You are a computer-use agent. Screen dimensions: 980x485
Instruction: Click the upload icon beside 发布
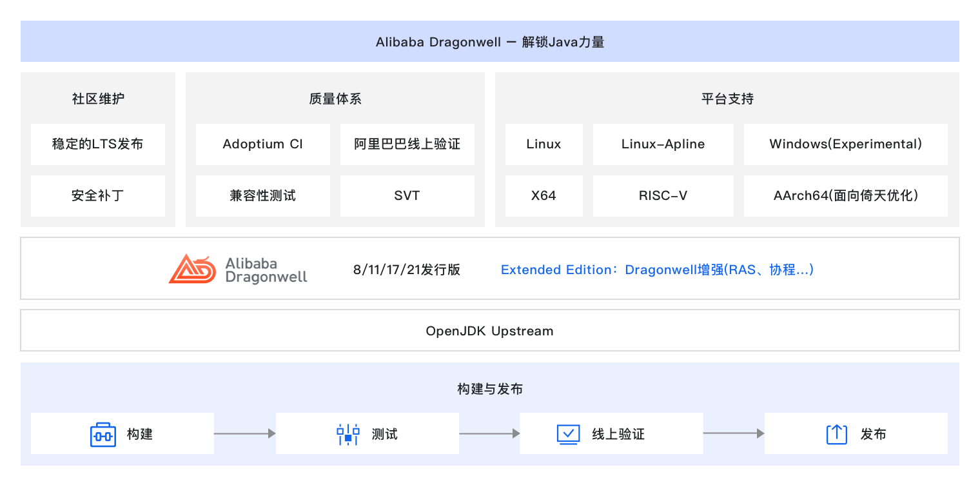tap(836, 434)
